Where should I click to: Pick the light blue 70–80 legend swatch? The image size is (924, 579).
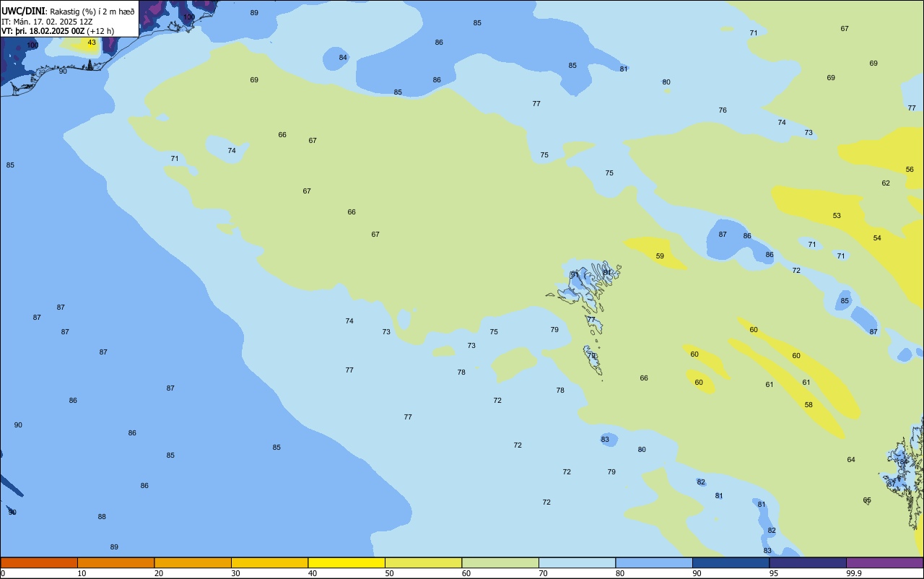[x=577, y=562]
